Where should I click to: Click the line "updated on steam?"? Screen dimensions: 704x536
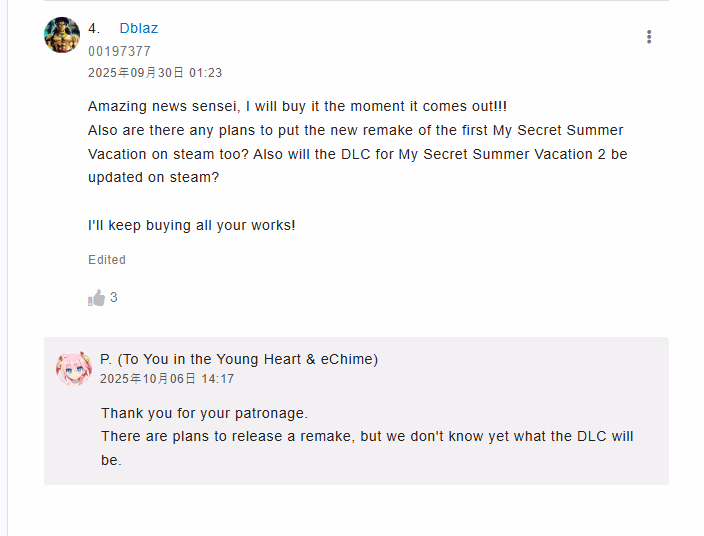point(153,177)
